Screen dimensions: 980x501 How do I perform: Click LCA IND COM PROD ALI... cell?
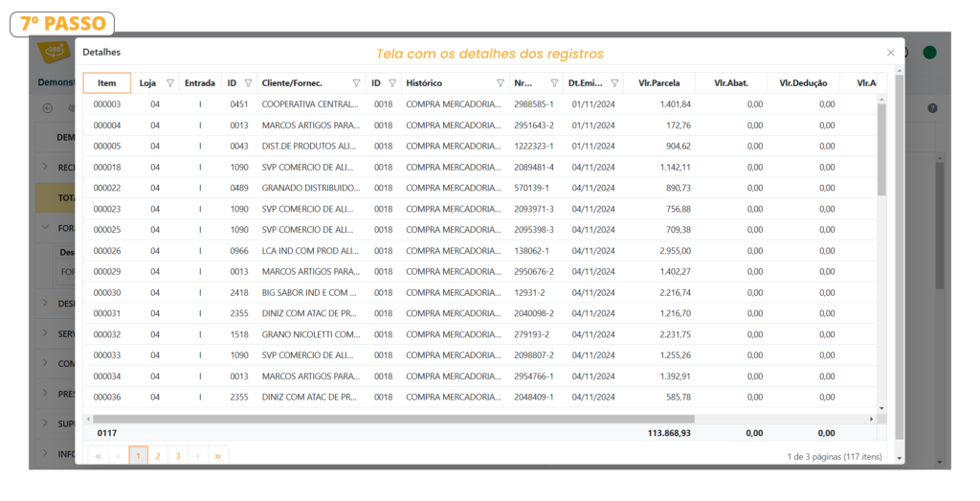tap(310, 251)
